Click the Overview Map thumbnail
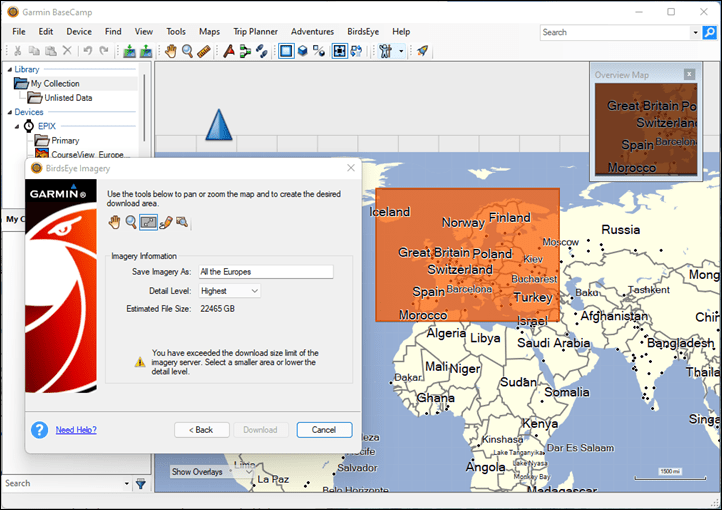 (646, 129)
